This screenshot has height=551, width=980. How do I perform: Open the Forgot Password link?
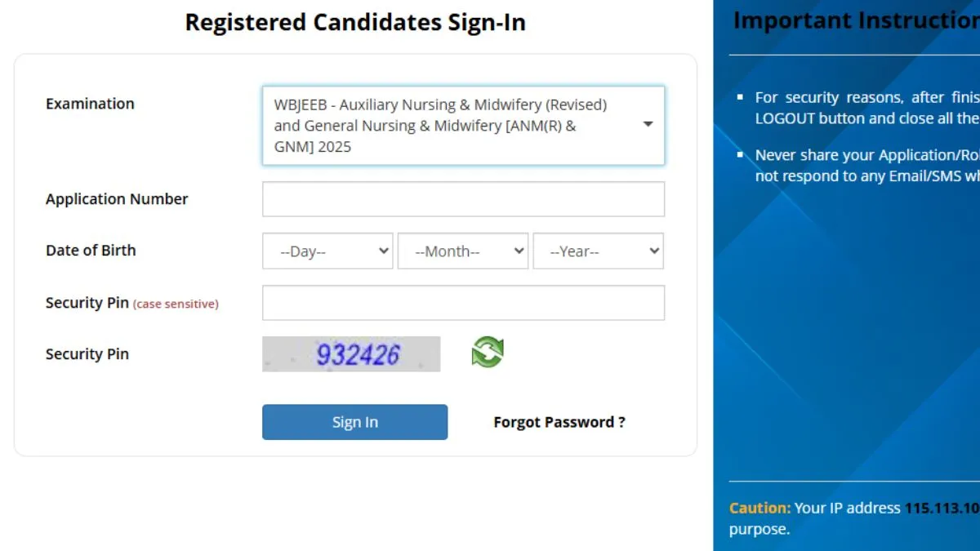tap(559, 422)
